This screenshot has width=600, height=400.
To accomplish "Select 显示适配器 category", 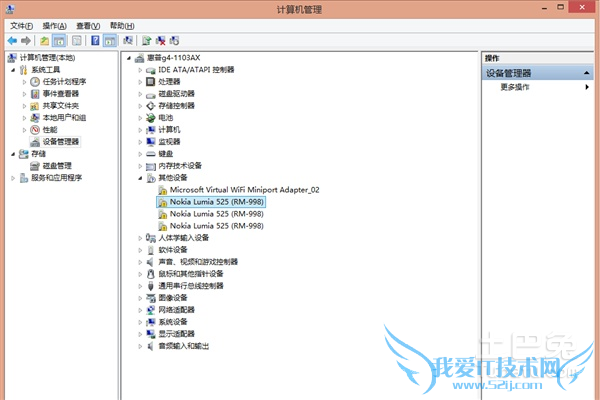I will tap(176, 334).
